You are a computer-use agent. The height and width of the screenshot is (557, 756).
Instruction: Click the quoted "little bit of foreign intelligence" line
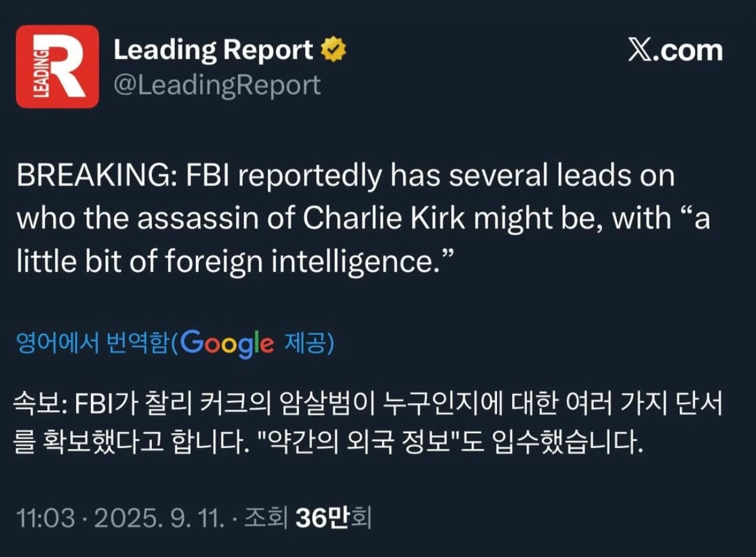click(235, 262)
